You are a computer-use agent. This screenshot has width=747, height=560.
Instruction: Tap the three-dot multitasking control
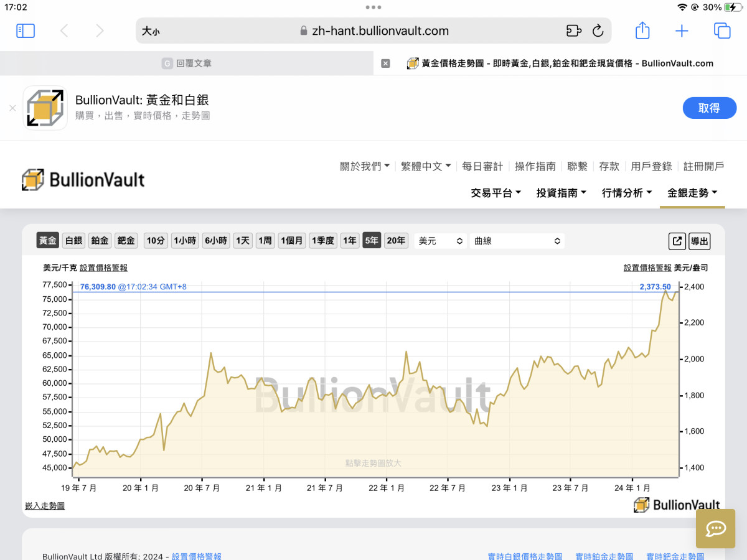click(x=374, y=7)
